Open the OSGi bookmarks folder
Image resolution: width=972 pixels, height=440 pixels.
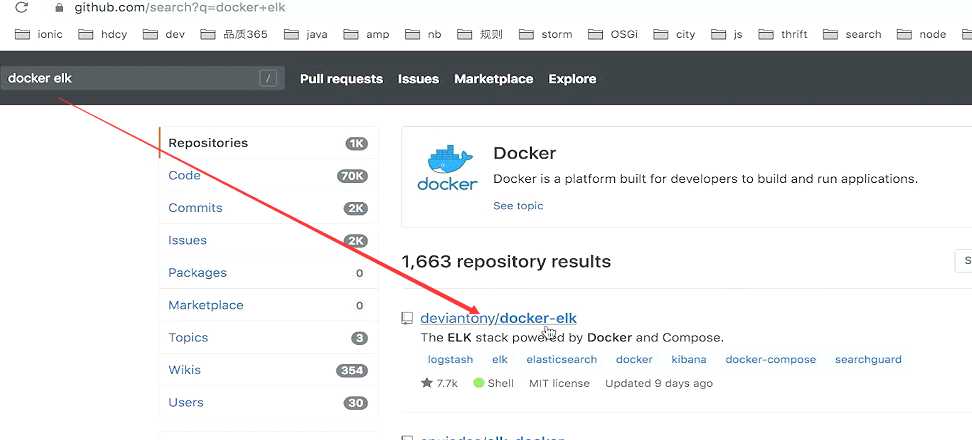click(612, 34)
